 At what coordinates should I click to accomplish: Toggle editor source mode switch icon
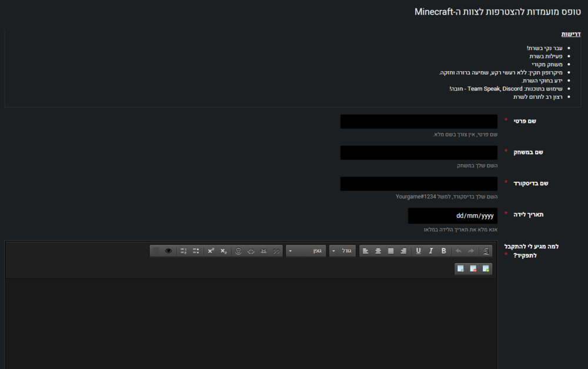[x=156, y=251]
